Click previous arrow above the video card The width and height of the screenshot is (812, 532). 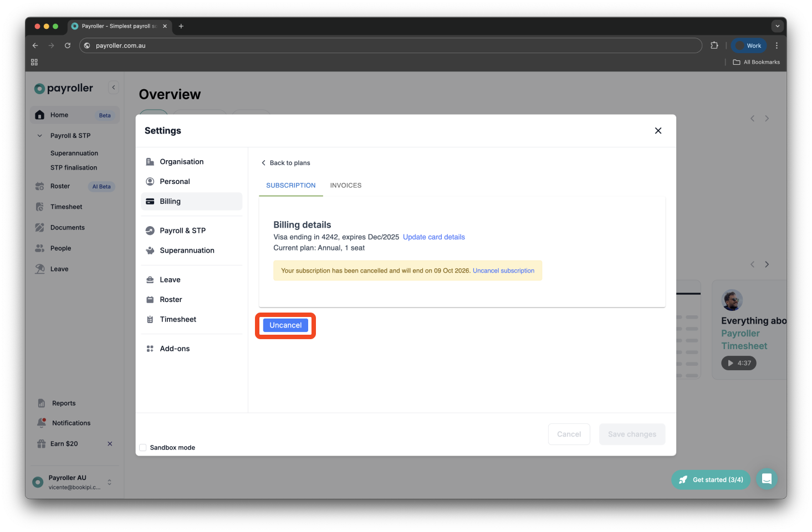click(x=752, y=264)
